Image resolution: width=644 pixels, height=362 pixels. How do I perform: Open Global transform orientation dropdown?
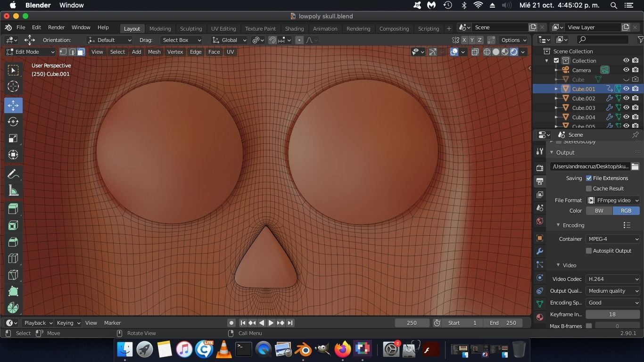point(230,40)
